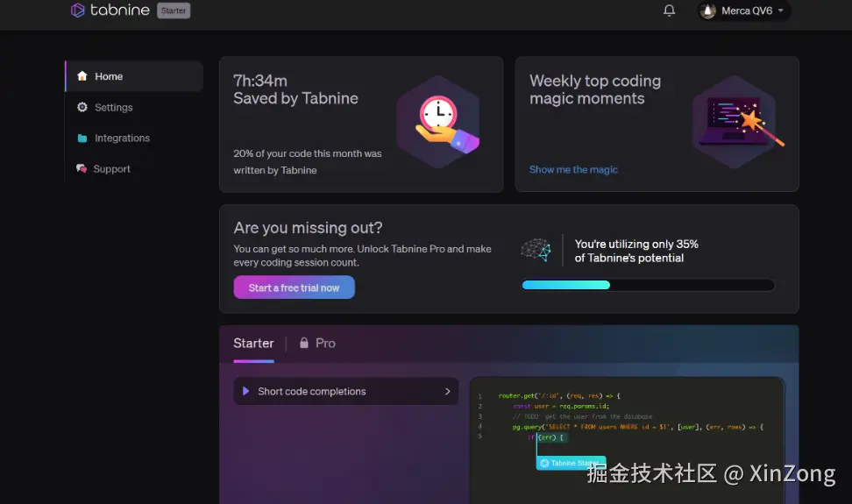Click the play triangle on Short code completions
The image size is (852, 504).
pyautogui.click(x=245, y=391)
